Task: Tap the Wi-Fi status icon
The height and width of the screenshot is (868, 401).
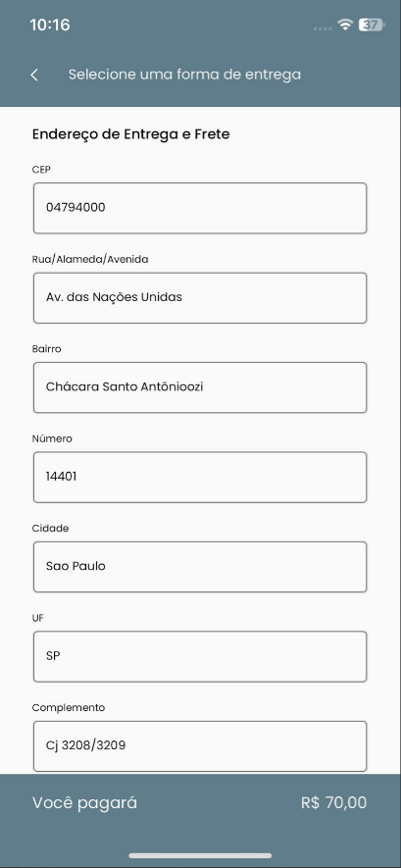Action: pyautogui.click(x=345, y=25)
